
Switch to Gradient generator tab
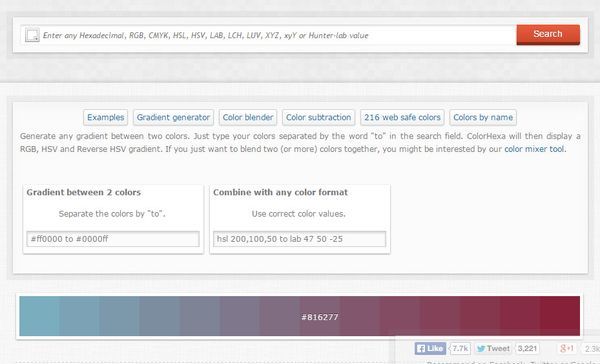[173, 117]
